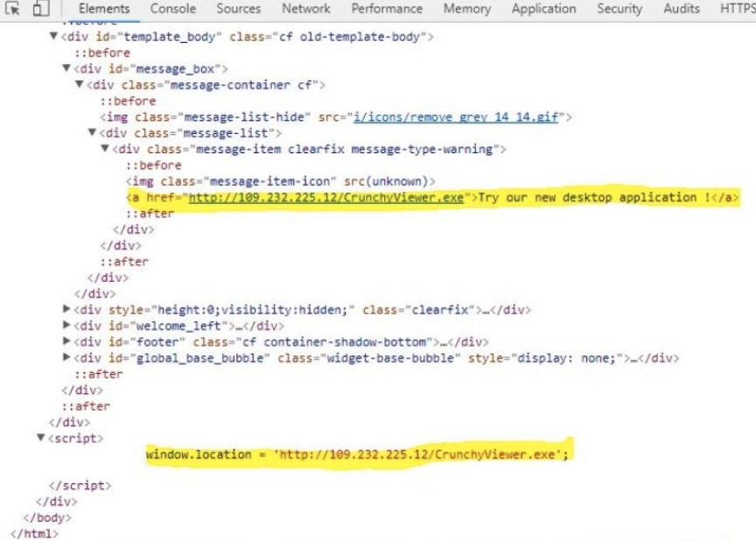
Task: Select ::before under message-type-warning div
Action: (153, 165)
